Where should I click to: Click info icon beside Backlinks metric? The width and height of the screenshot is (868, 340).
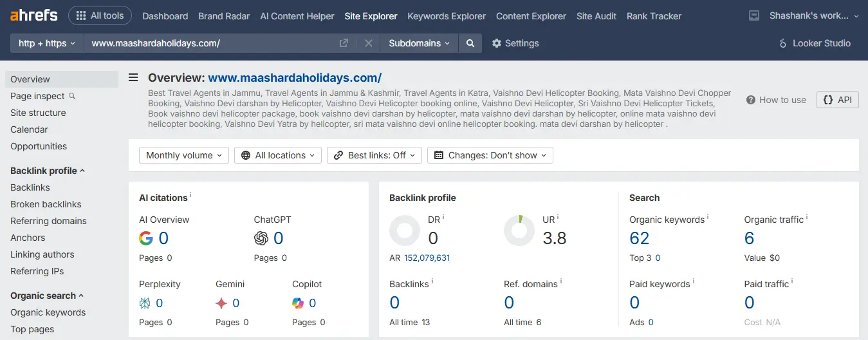click(432, 281)
